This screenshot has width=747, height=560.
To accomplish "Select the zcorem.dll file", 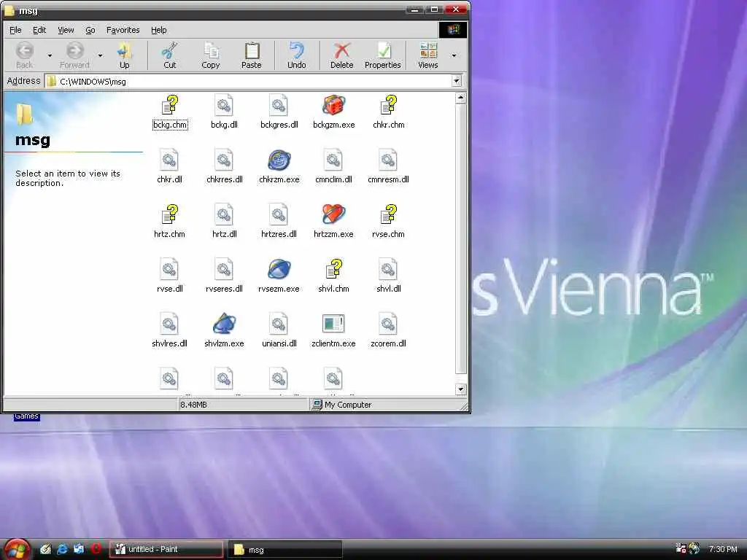I will pos(388,332).
